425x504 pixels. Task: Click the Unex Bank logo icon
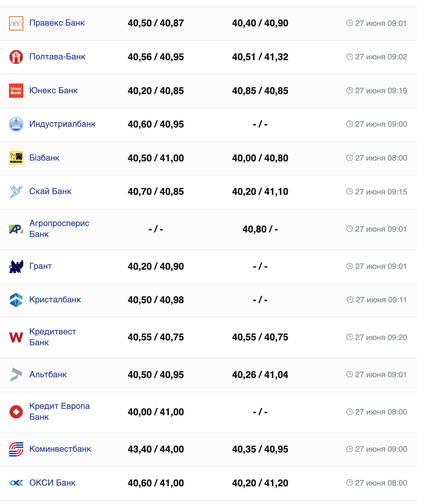pyautogui.click(x=16, y=91)
